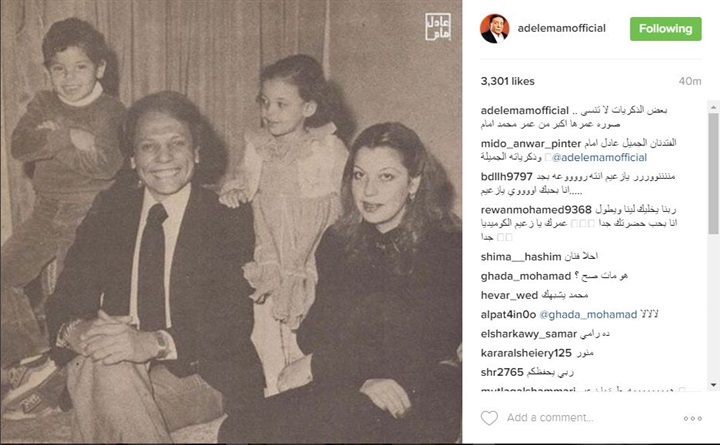
Task: Open mido_anwar_pinter commenter profile
Action: [x=531, y=143]
